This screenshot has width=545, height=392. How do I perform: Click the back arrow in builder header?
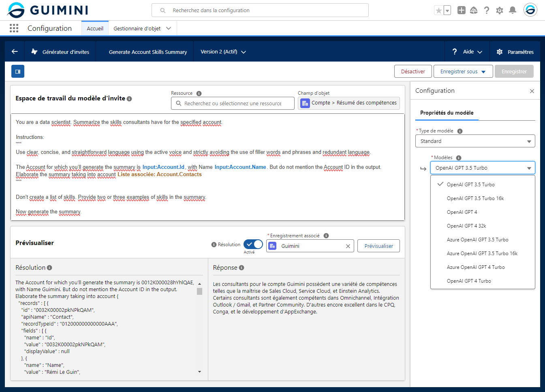pyautogui.click(x=15, y=51)
